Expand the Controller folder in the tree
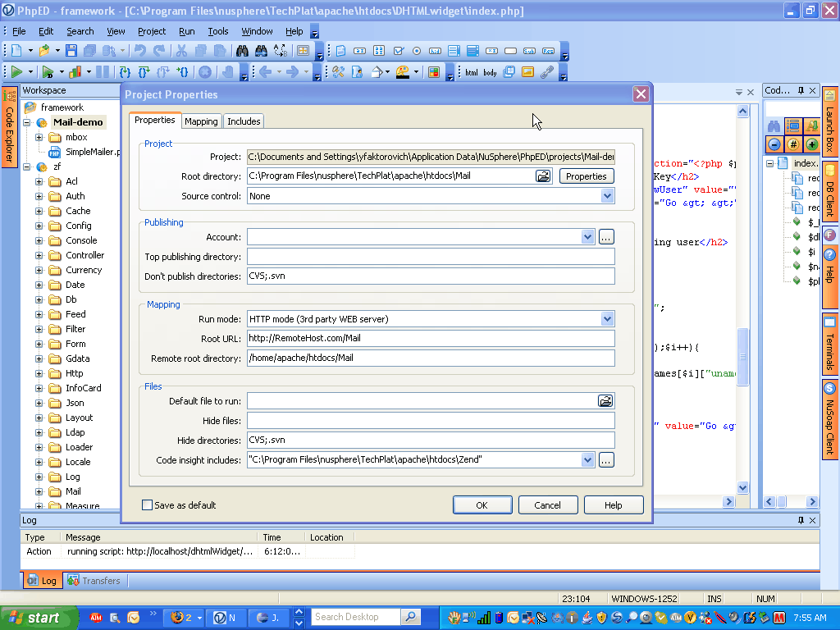This screenshot has width=840, height=630. (39, 256)
